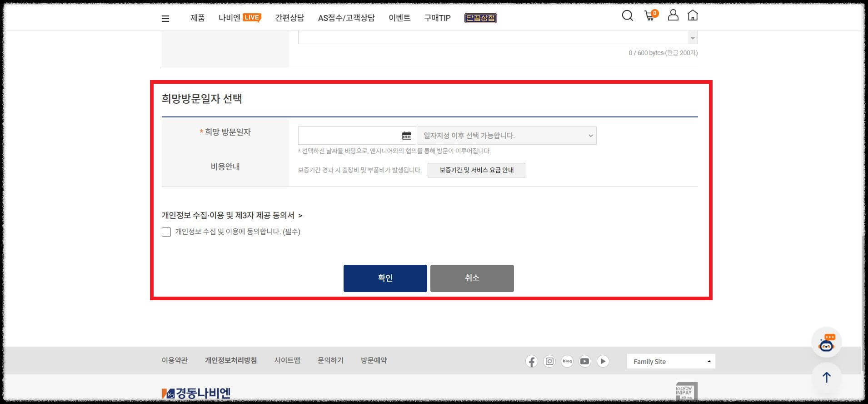Open the AS접수/고객상담 menu

coord(346,18)
